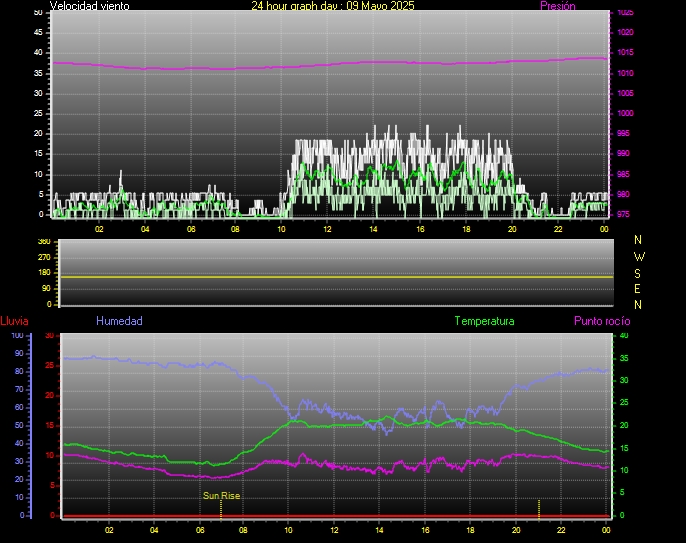Viewport: 686px width, 543px height.
Task: Select the 'Punto rocío' legend label
Action: click(x=602, y=321)
